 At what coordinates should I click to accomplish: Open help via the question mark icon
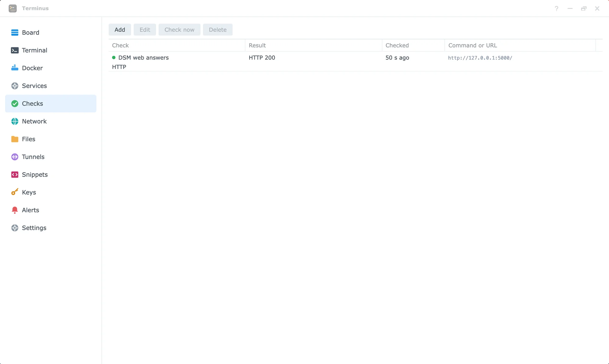tap(556, 8)
